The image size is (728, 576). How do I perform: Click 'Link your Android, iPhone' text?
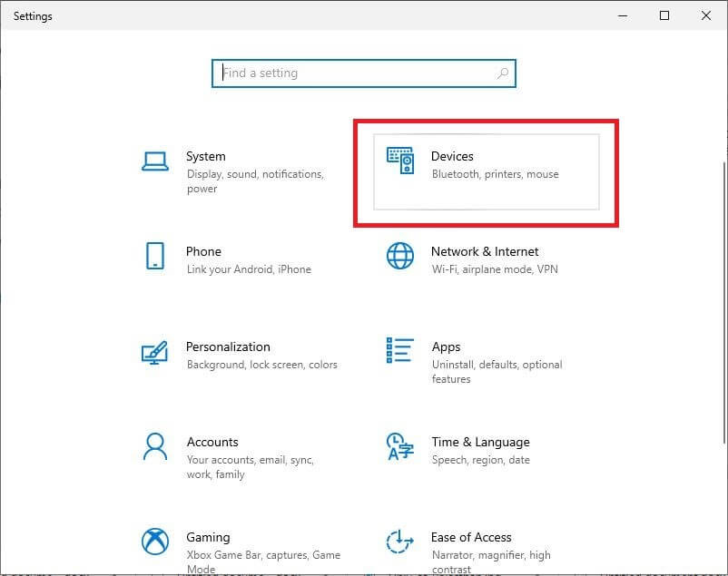point(249,269)
